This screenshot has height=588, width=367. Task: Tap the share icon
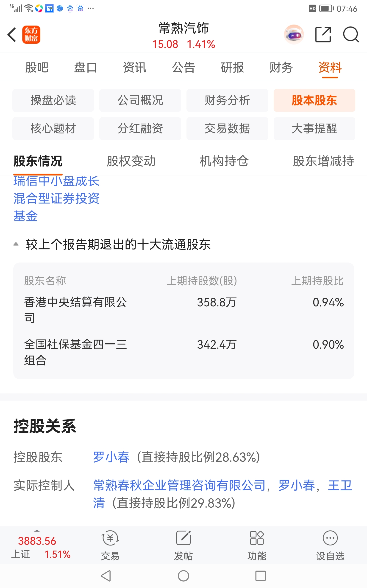323,34
